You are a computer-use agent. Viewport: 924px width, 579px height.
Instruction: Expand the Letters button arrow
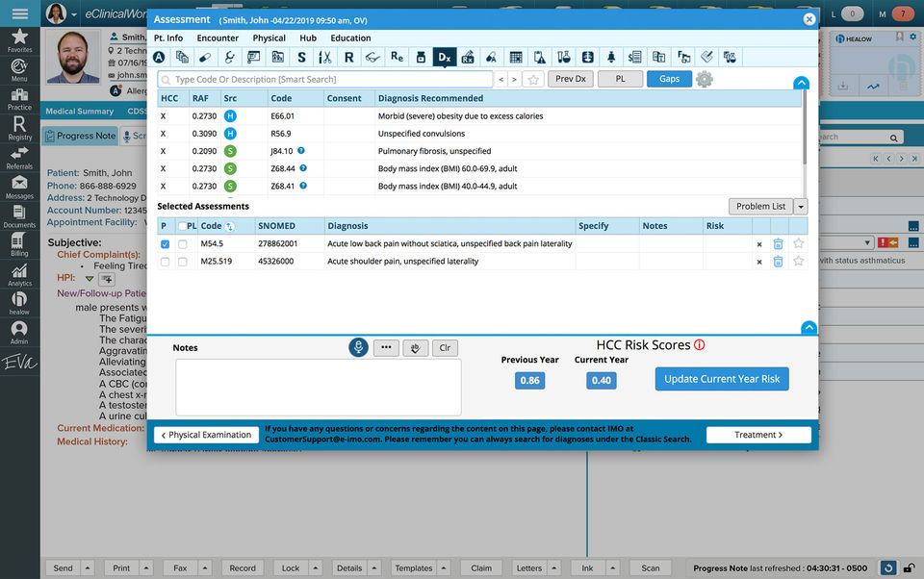(554, 567)
